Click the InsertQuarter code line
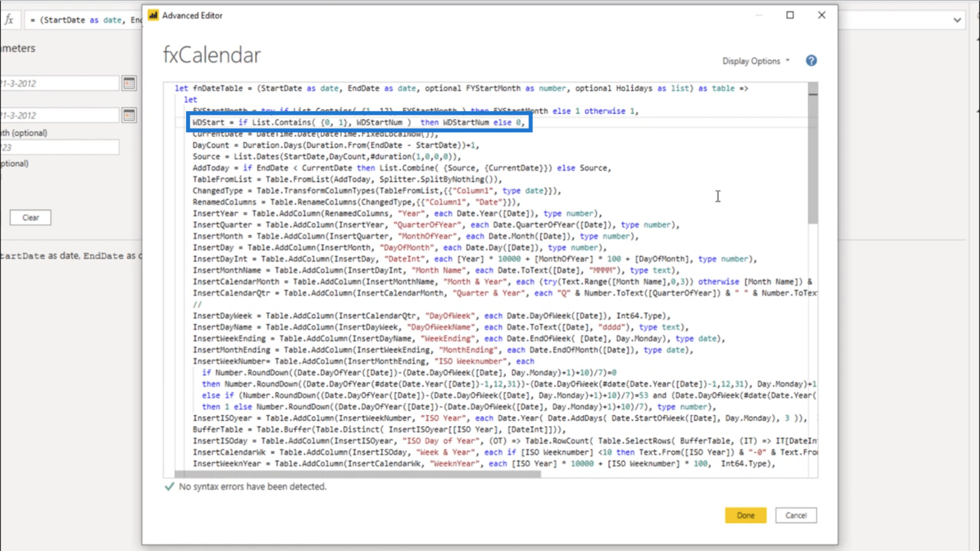 click(x=436, y=224)
